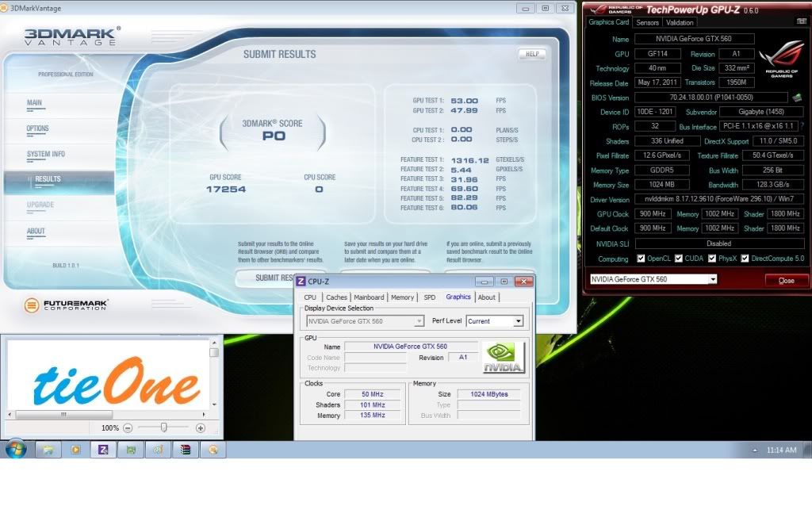This screenshot has width=812, height=529.
Task: Open the WinRAR books taskbar icon
Action: coord(186,450)
